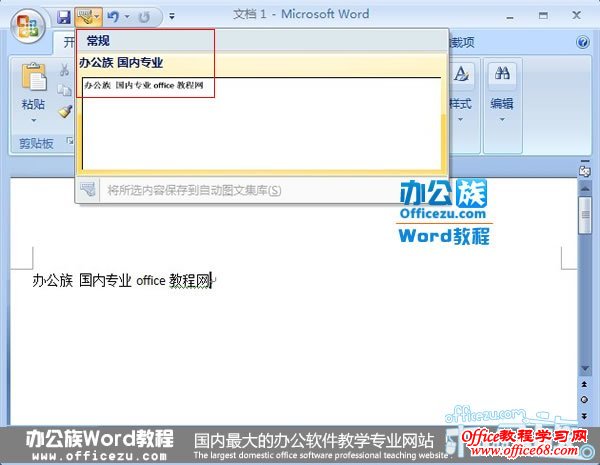This screenshot has width=600, height=465.
Task: Click the 编辑 binoculars icon
Action: (x=502, y=73)
